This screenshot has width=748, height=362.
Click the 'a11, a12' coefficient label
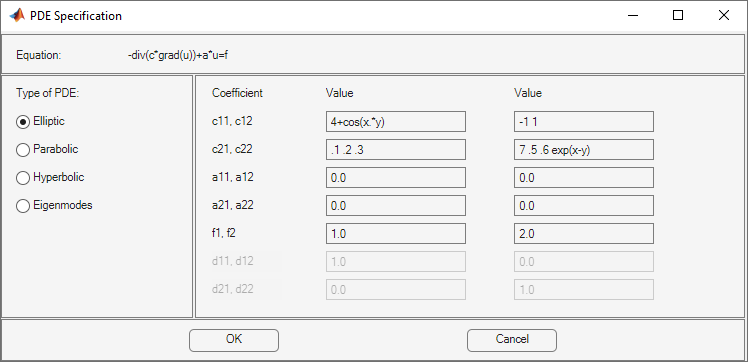(x=233, y=177)
